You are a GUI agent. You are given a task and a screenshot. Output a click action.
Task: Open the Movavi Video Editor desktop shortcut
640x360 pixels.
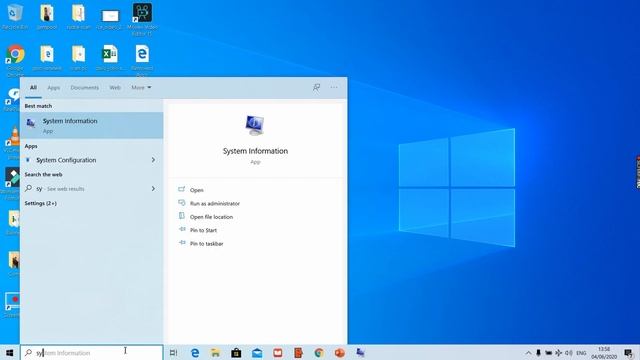tap(142, 19)
